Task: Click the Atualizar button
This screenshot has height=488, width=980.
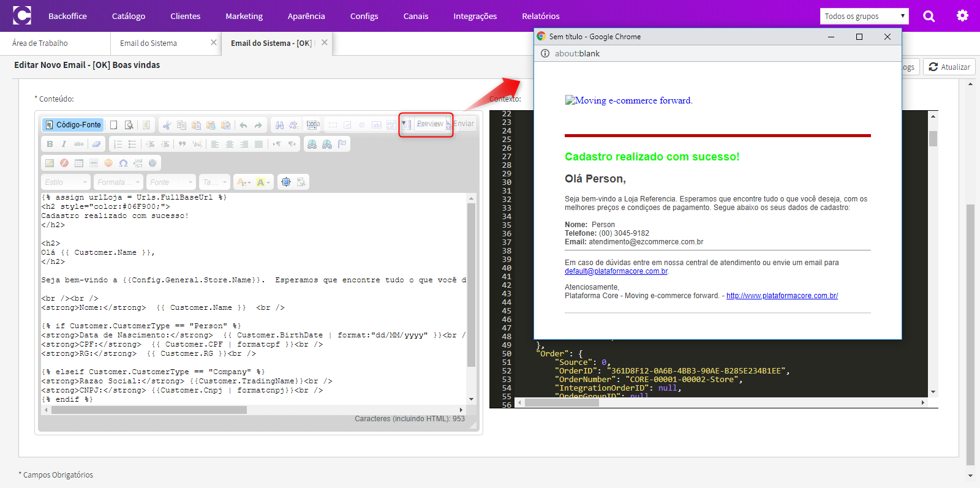Action: [x=949, y=67]
